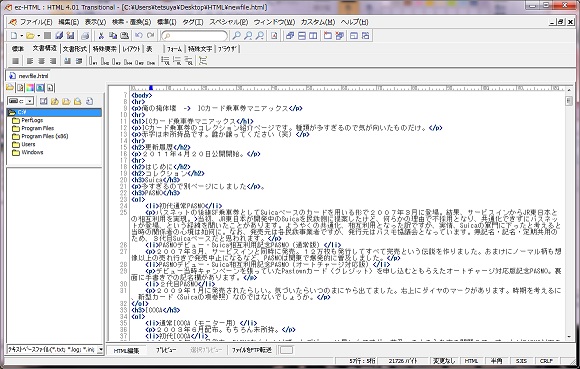Click the Open folder icon in toolbar
The image size is (580, 369).
point(30,36)
